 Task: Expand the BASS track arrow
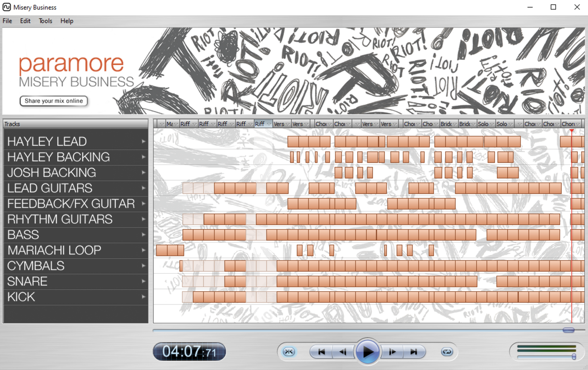(x=144, y=235)
